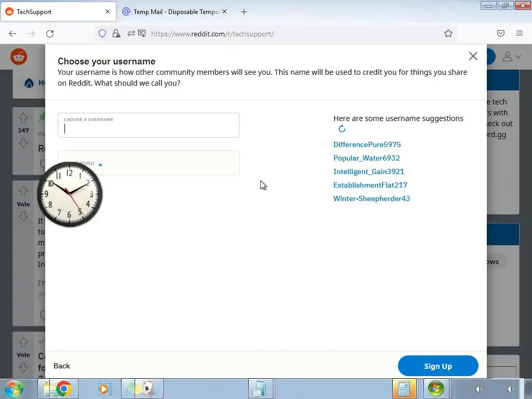The height and width of the screenshot is (399, 532).
Task: Close the Choose your username dialog
Action: (473, 56)
